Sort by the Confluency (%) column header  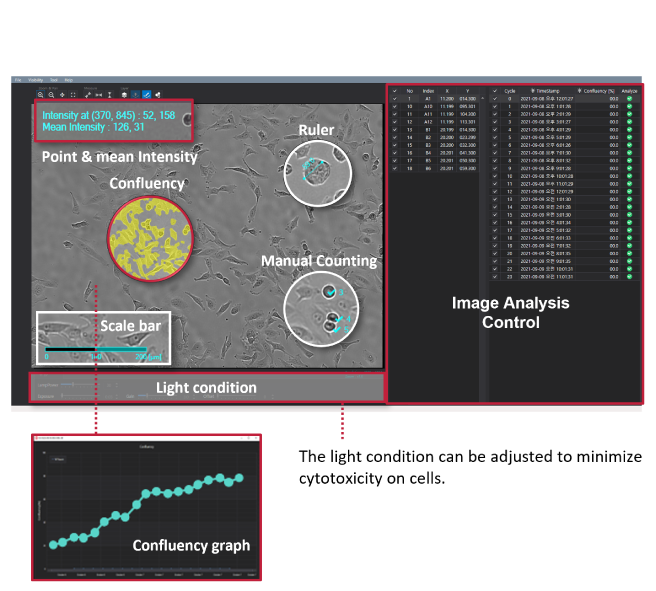tap(596, 91)
